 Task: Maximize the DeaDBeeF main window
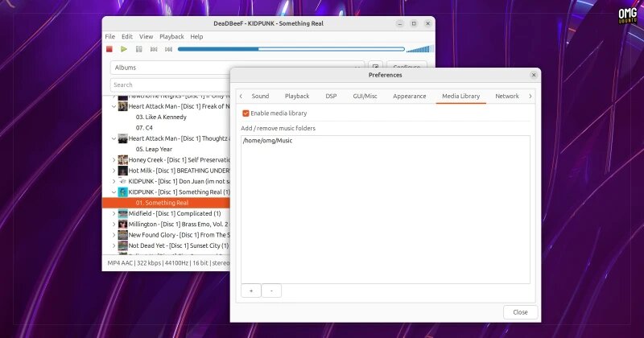click(414, 24)
